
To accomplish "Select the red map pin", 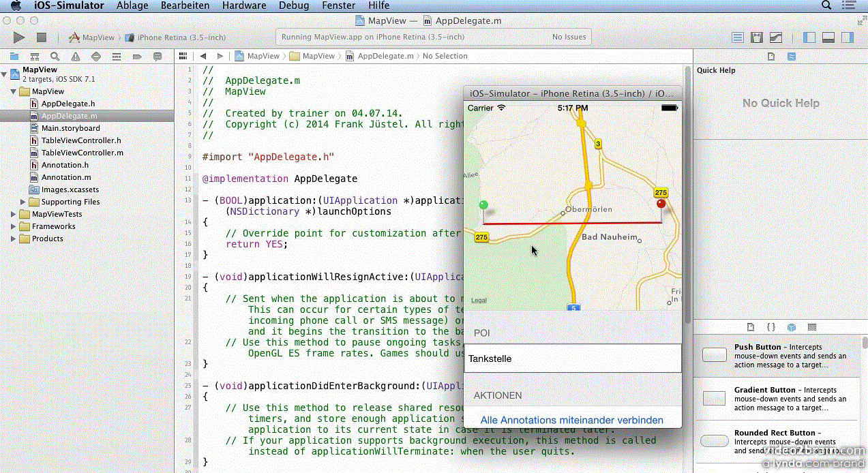I will click(x=661, y=204).
